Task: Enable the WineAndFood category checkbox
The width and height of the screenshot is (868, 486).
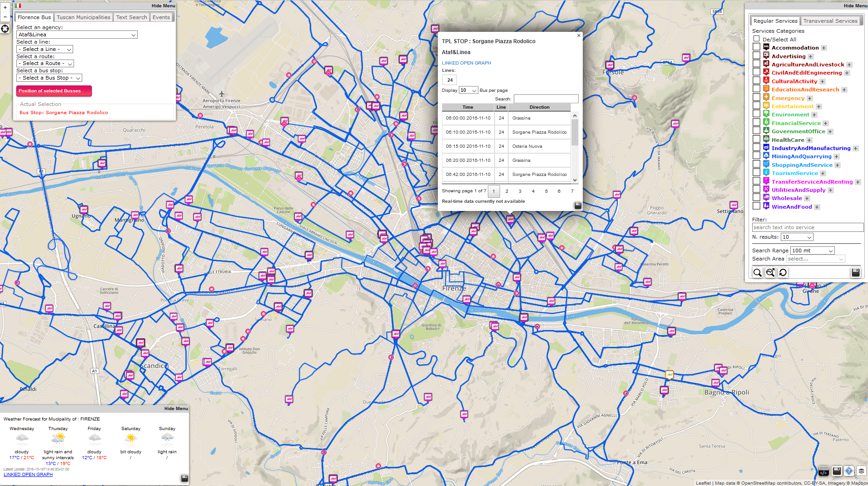Action: point(757,206)
